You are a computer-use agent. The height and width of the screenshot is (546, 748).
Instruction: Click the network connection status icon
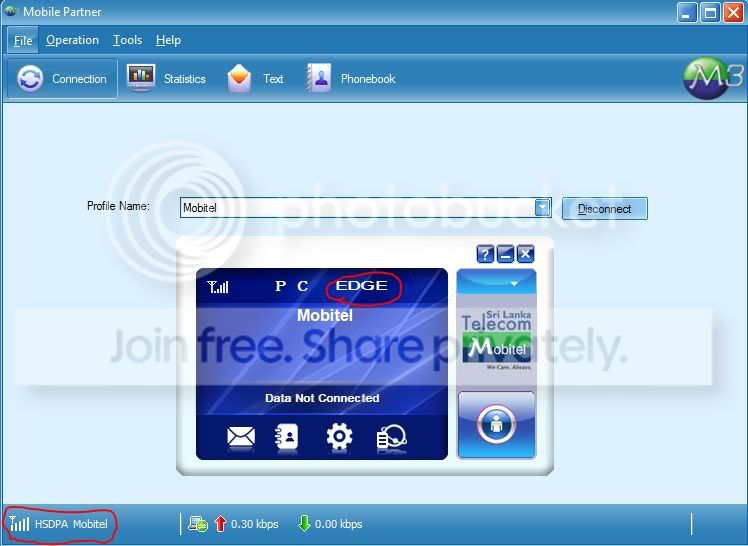197,524
